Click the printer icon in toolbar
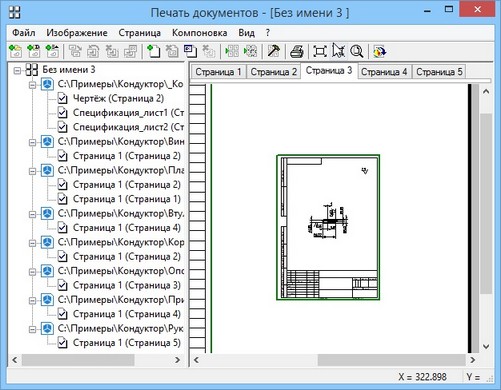The image size is (501, 390). (296, 51)
